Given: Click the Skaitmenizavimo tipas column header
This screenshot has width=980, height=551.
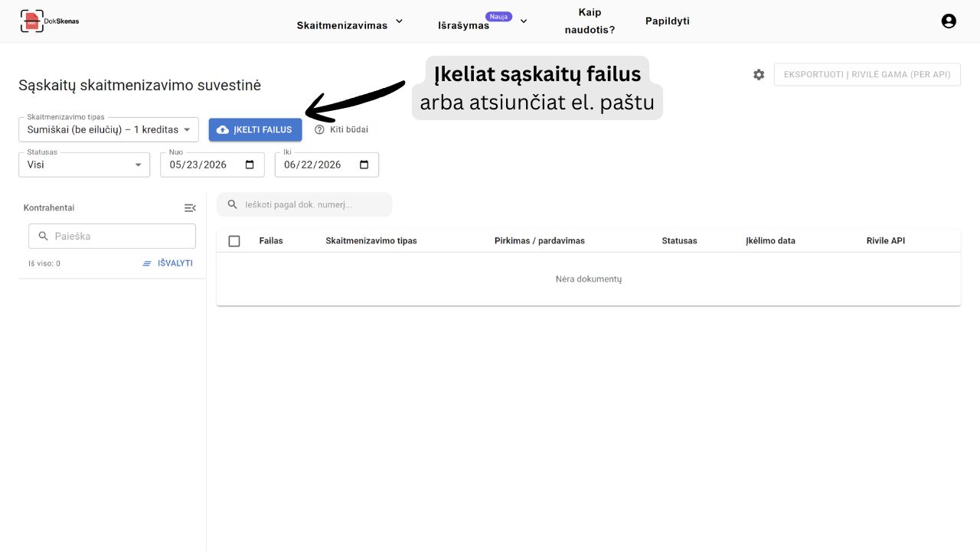Looking at the screenshot, I should (371, 241).
